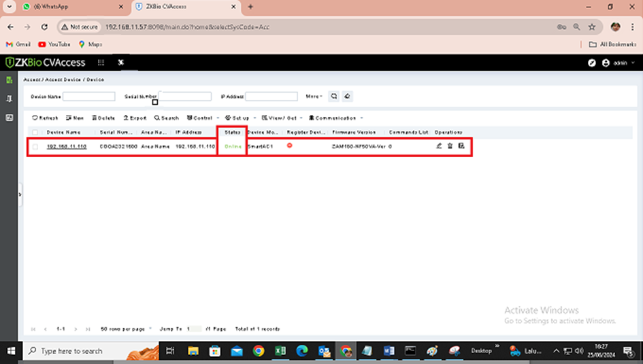This screenshot has height=364, width=643.
Task: Click the trash delete icon in Operations
Action: [x=450, y=146]
